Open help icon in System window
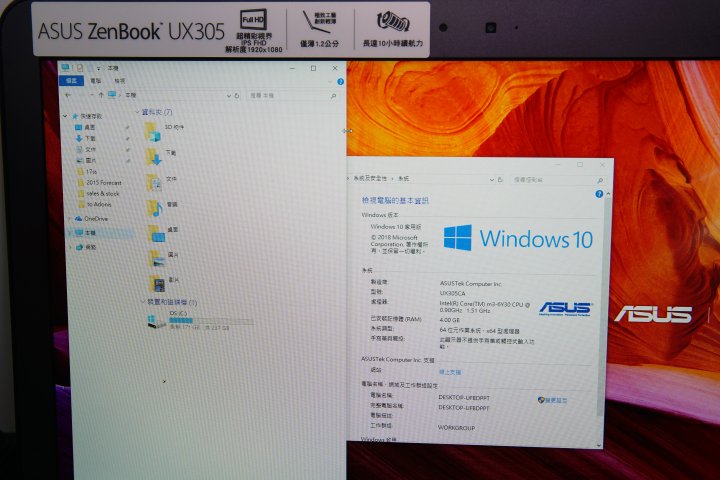720x480 pixels. [599, 194]
